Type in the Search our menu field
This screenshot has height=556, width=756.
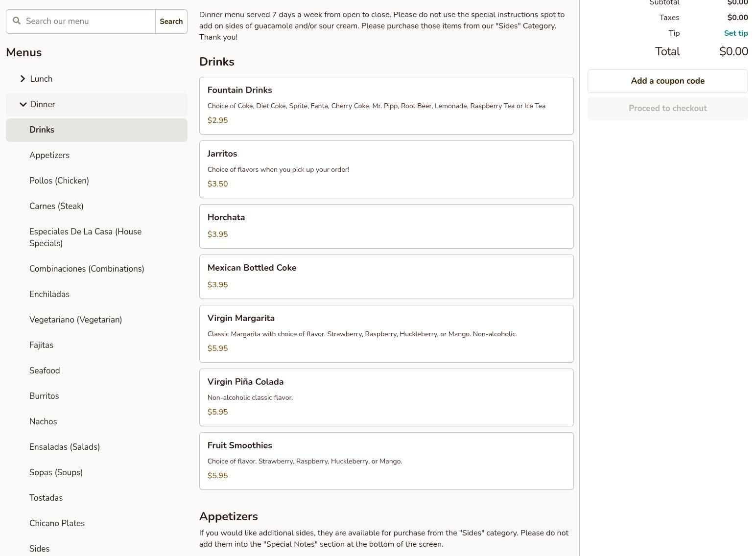(x=88, y=22)
